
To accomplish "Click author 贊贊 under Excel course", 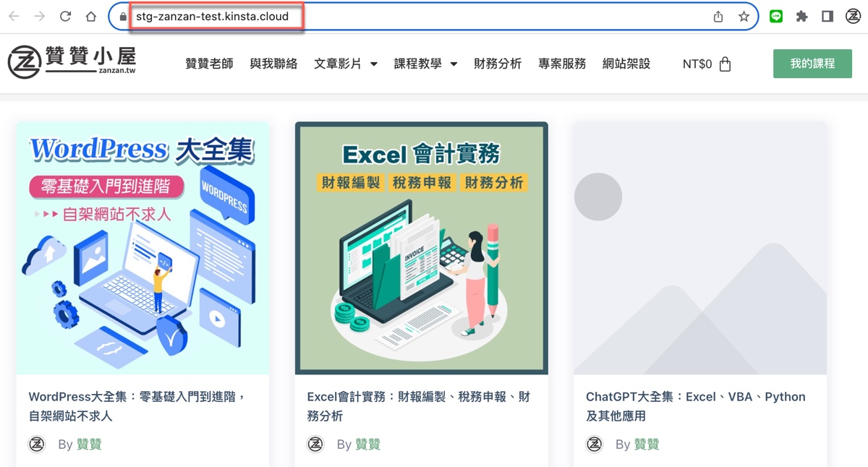I will (x=368, y=444).
